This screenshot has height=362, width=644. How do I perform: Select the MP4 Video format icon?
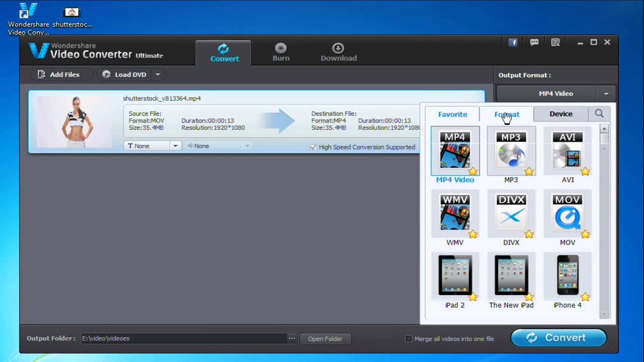coord(455,150)
